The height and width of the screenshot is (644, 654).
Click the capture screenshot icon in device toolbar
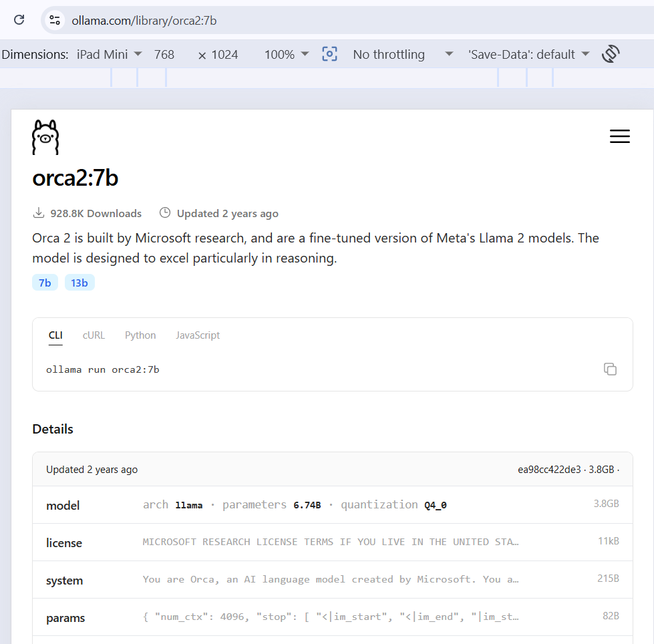(x=329, y=54)
